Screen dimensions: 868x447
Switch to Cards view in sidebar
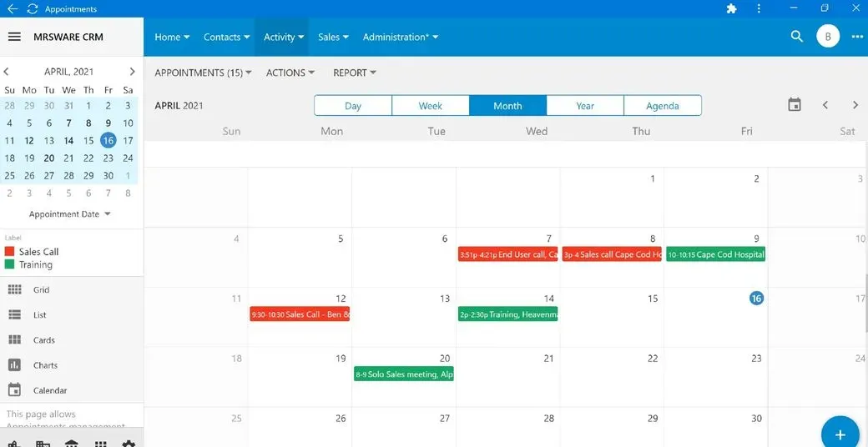[43, 340]
